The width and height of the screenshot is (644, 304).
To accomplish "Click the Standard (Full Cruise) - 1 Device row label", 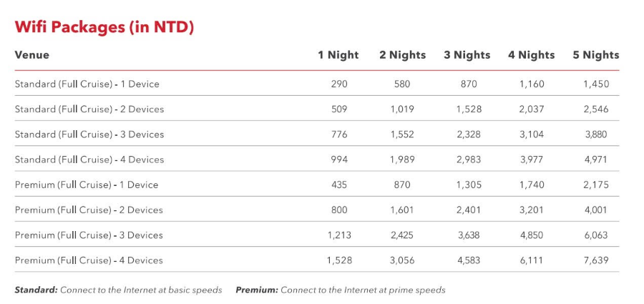I will pyautogui.click(x=87, y=84).
